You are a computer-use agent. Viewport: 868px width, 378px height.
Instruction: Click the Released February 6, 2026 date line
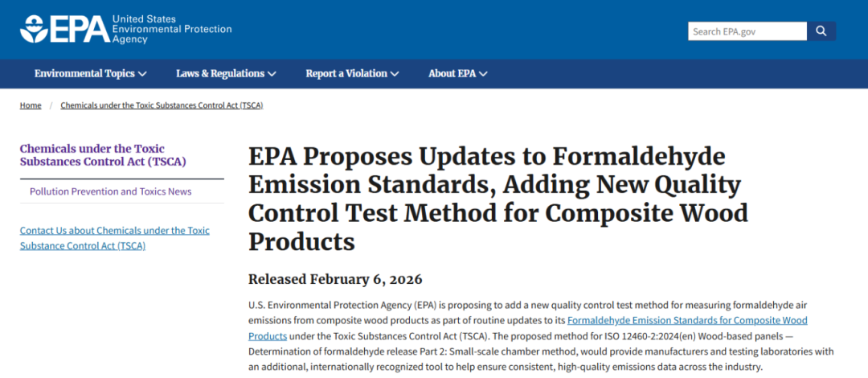335,279
